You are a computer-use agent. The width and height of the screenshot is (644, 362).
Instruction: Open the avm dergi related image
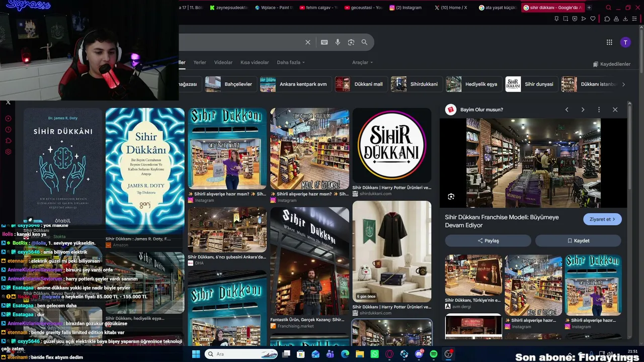473,276
